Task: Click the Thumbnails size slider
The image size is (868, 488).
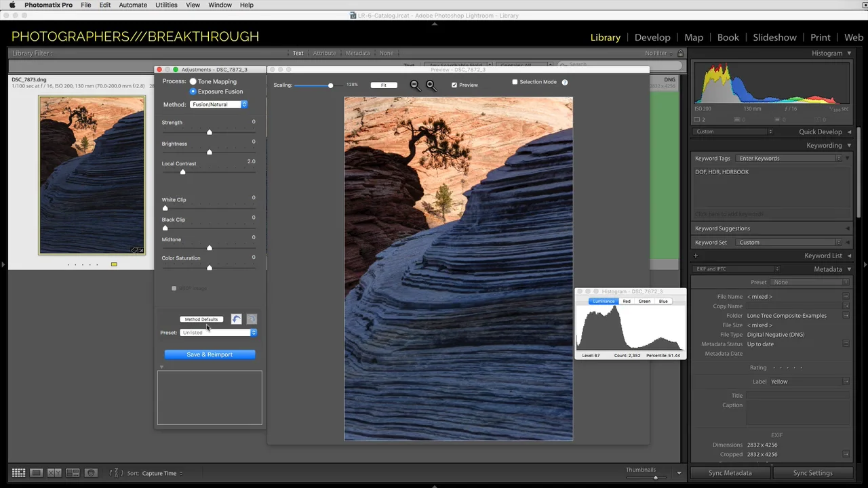Action: 655,477
